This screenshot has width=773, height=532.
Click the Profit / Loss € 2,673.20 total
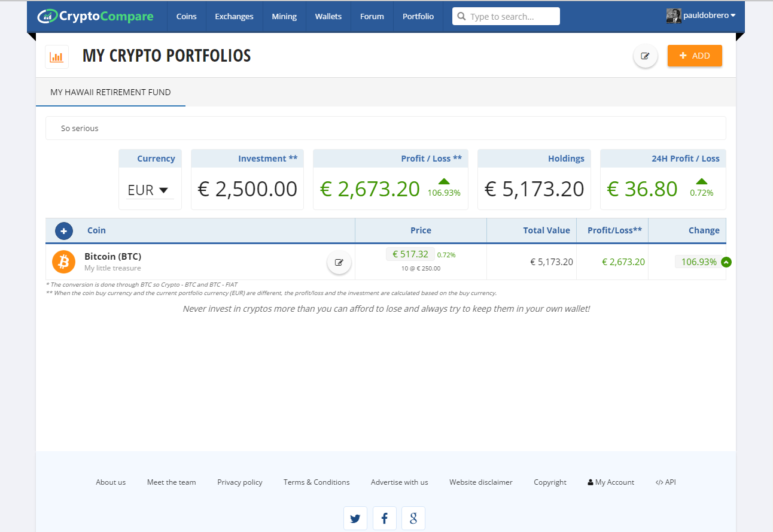[x=370, y=189]
